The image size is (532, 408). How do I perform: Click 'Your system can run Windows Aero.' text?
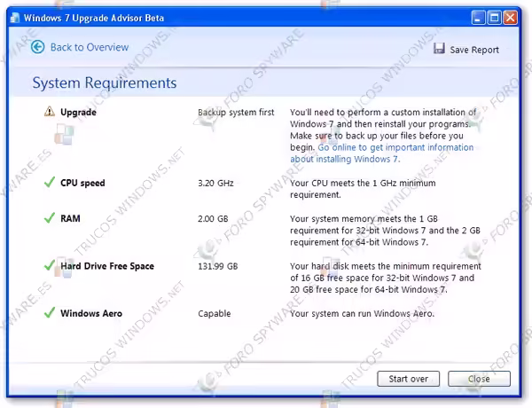tap(362, 314)
